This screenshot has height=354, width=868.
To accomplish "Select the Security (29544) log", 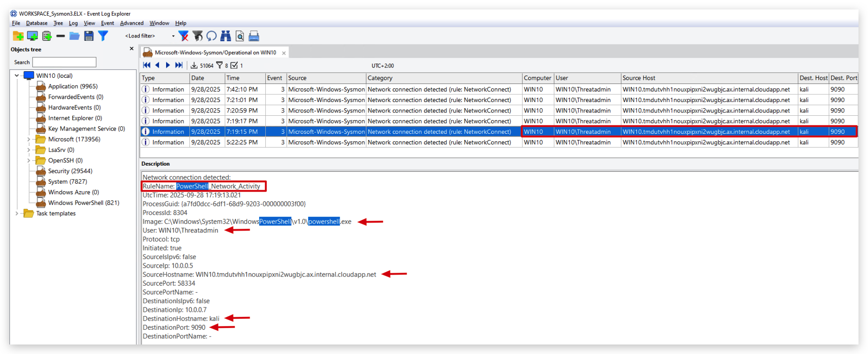I will tap(70, 171).
